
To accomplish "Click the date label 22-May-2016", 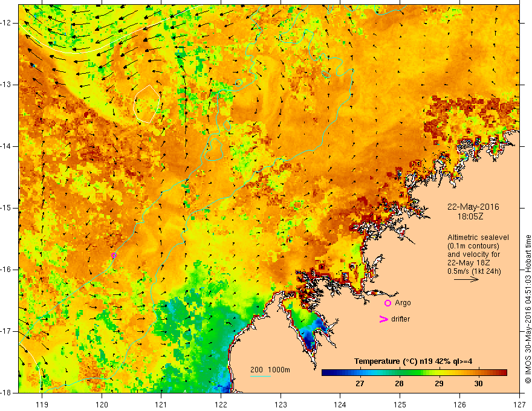I will (x=473, y=207).
